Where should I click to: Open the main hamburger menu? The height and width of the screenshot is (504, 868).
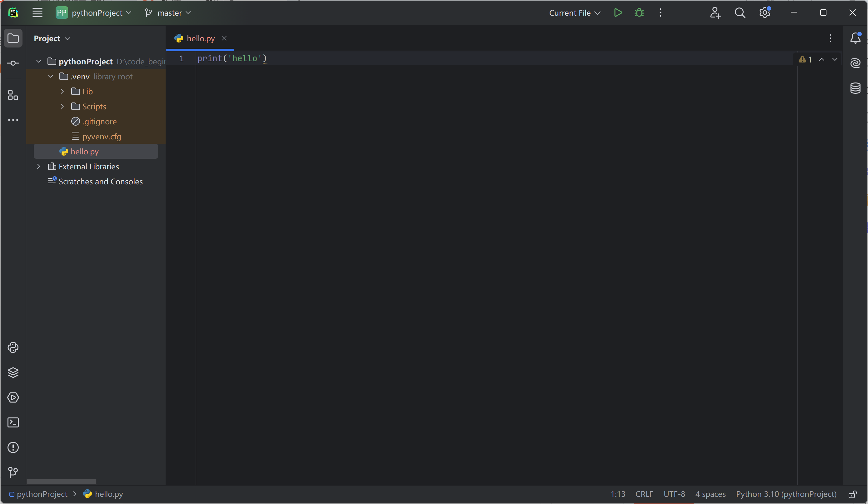click(x=37, y=13)
